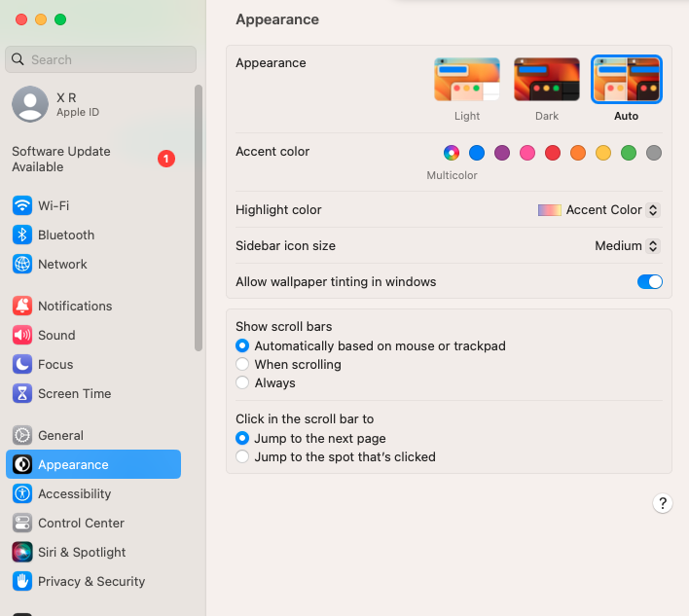Open Siri & Spotlight via its icon
This screenshot has height=616, width=689.
pyautogui.click(x=22, y=553)
